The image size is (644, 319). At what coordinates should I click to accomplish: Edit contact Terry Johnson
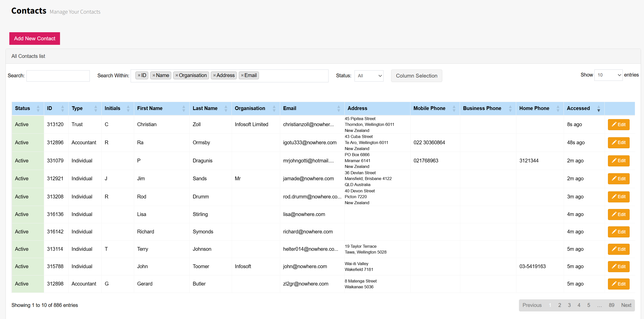pyautogui.click(x=619, y=249)
